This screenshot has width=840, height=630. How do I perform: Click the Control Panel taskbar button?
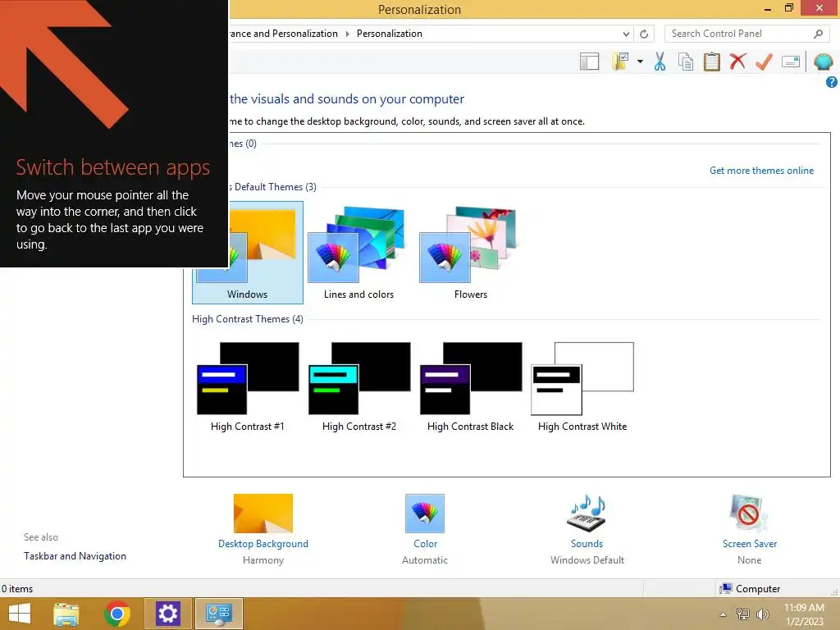coord(218,614)
